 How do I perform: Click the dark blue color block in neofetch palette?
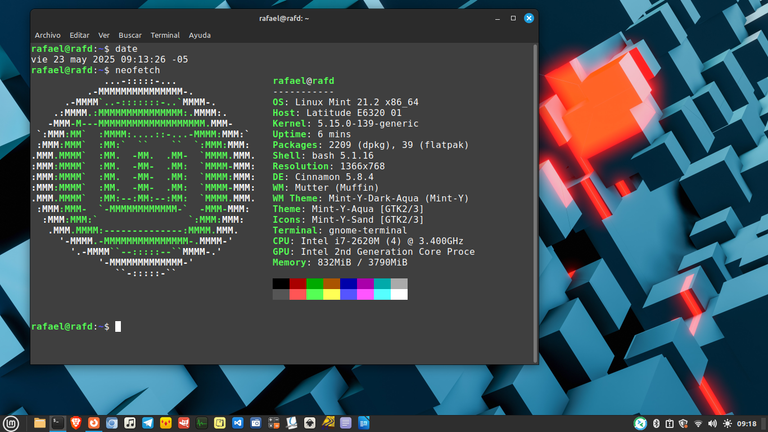point(348,284)
